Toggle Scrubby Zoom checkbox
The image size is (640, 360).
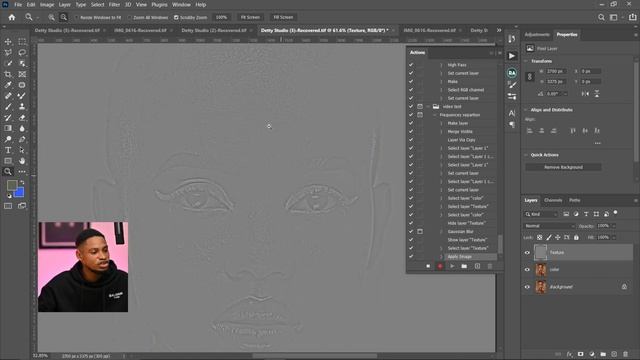point(176,18)
